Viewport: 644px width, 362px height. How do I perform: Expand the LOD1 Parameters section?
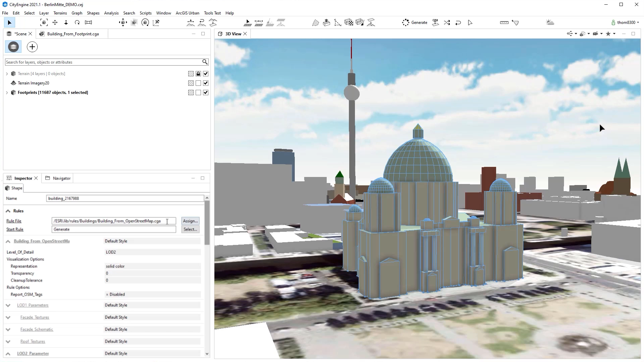coord(8,305)
